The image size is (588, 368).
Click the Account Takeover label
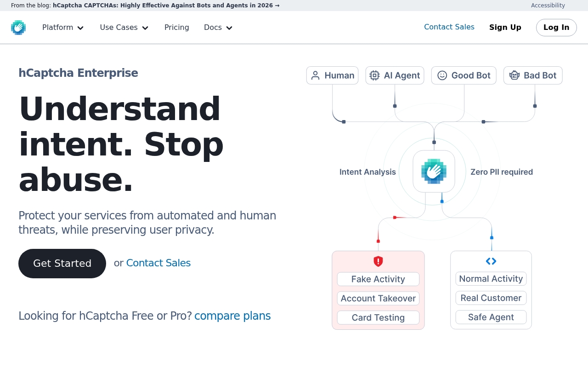pyautogui.click(x=378, y=299)
